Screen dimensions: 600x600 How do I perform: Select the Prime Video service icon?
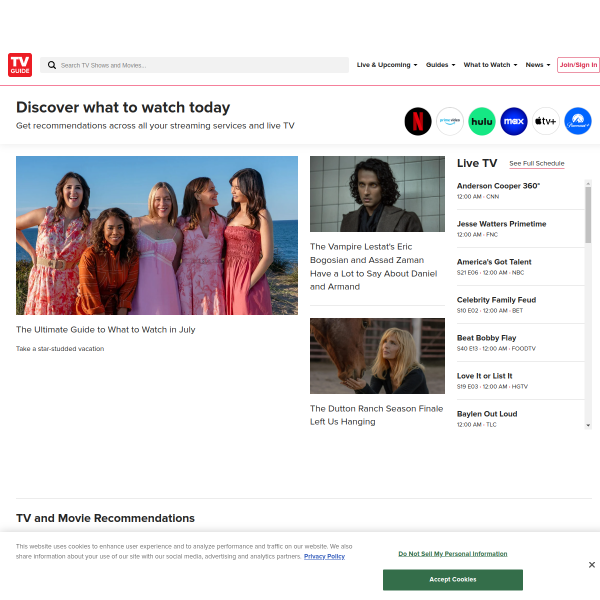coord(450,121)
